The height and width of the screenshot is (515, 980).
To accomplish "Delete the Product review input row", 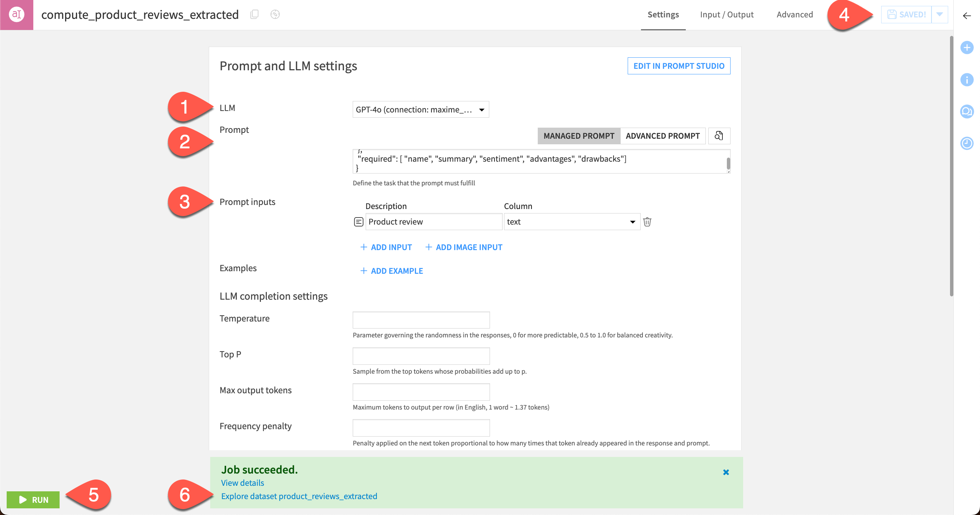I will (647, 222).
